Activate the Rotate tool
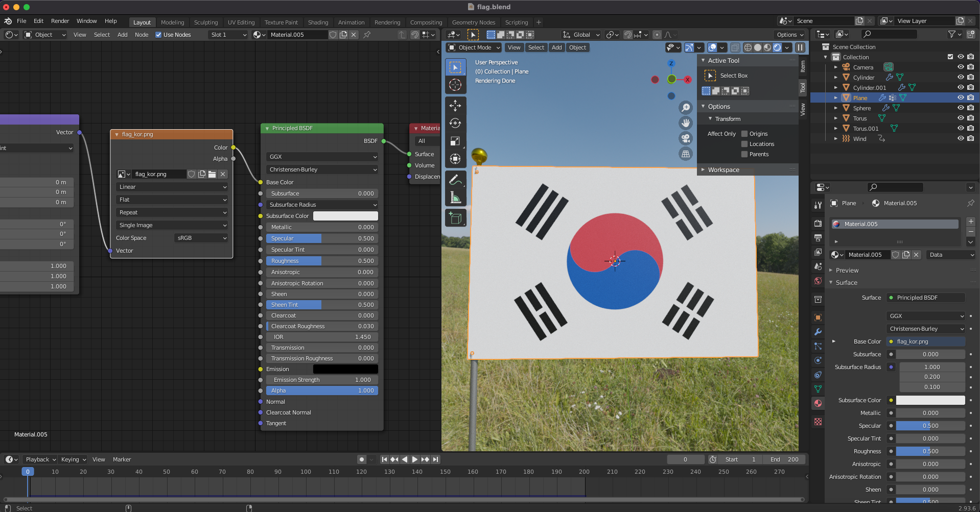This screenshot has height=512, width=980. point(455,123)
